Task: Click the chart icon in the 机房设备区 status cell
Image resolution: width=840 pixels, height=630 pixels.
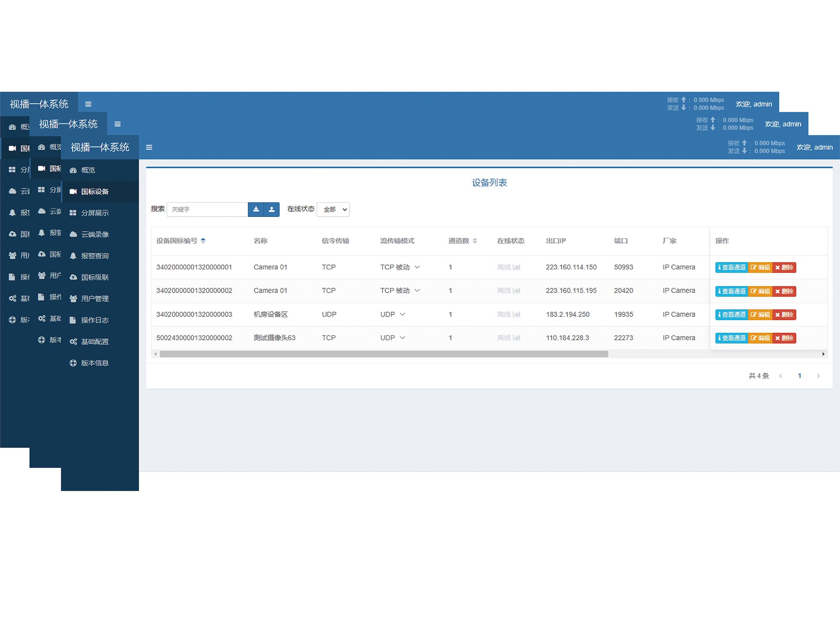Action: tap(517, 314)
